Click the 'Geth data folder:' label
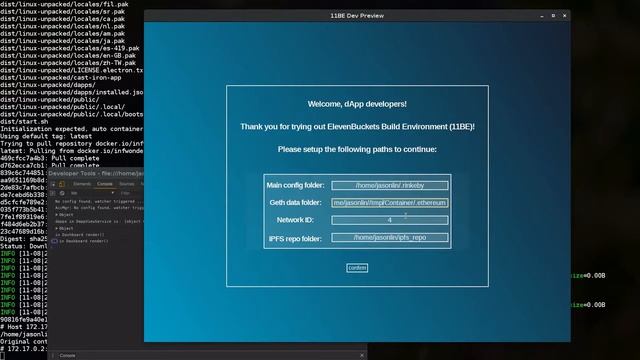 click(x=295, y=203)
